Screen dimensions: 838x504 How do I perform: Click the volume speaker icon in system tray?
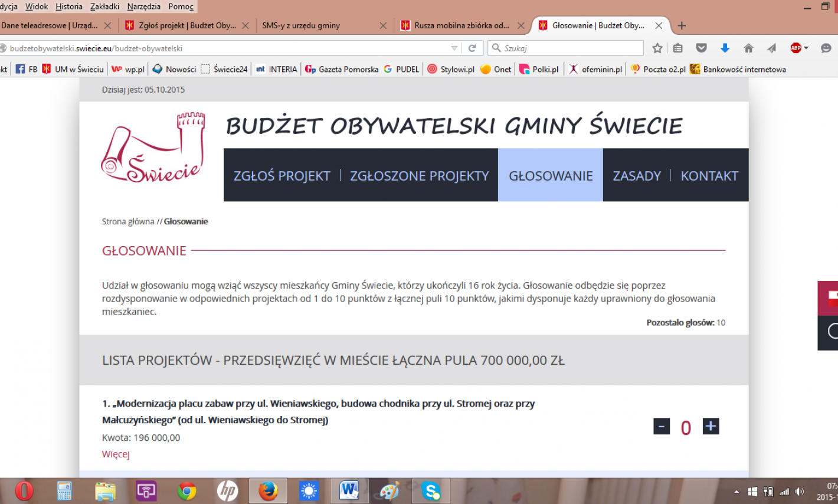click(x=800, y=492)
